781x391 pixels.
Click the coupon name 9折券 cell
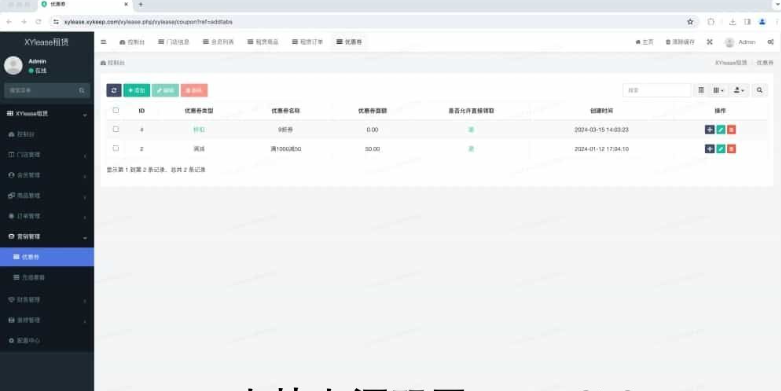pyautogui.click(x=285, y=130)
